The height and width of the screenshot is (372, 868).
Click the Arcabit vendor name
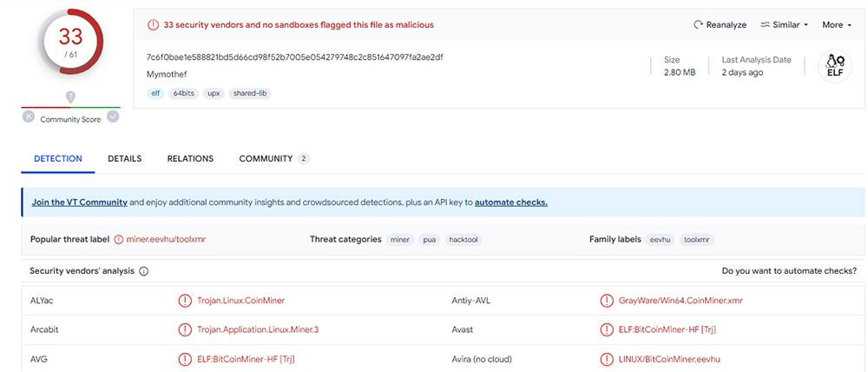pos(44,330)
